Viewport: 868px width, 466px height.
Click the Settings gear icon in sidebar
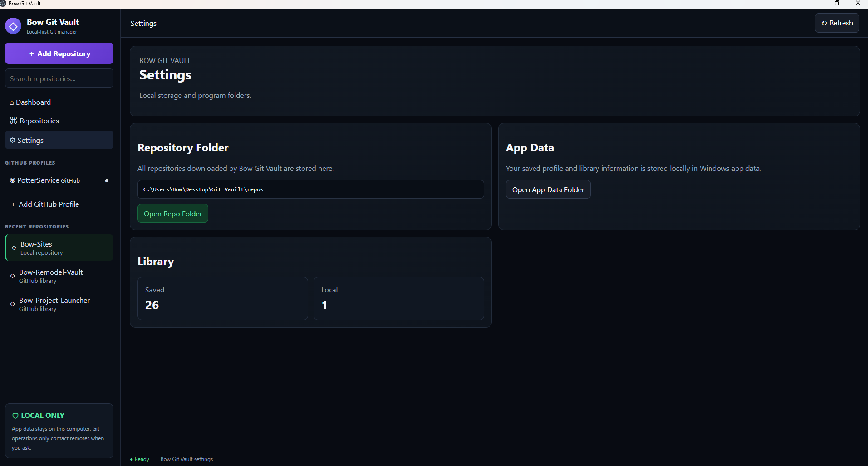(x=13, y=140)
